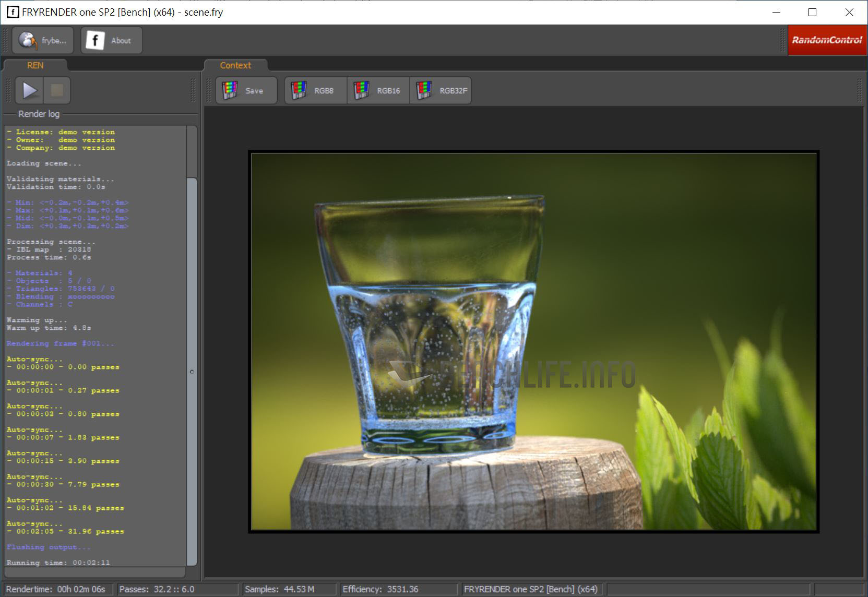
Task: Open the About dialog
Action: [111, 40]
